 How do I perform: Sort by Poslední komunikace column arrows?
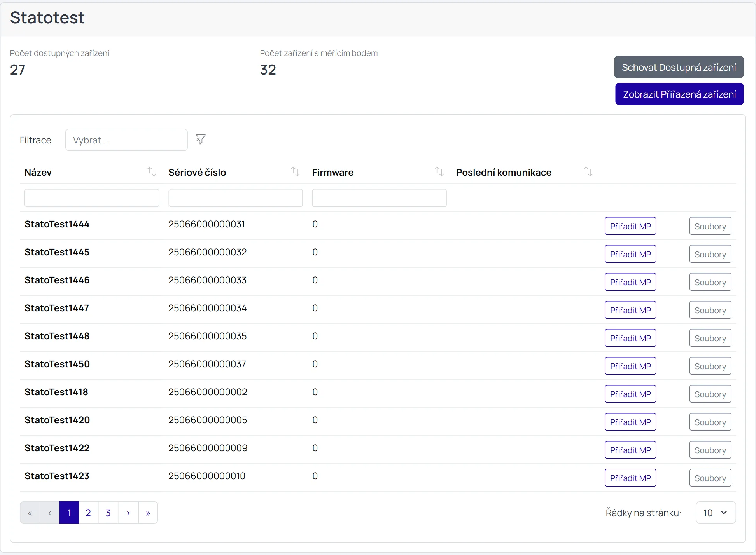coord(588,171)
